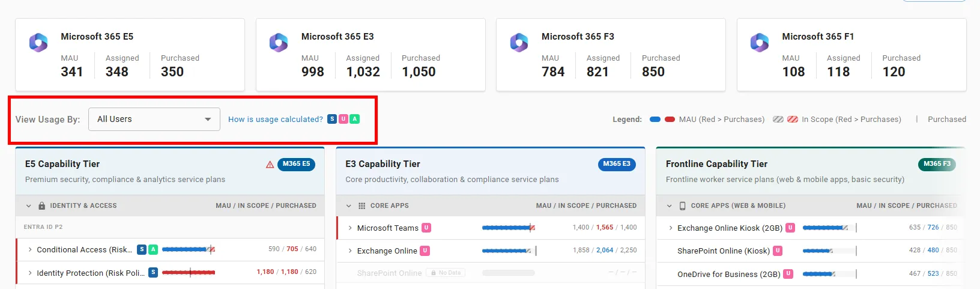Click the U badge beside Microsoft Teams
The image size is (980, 289).
coord(426,228)
